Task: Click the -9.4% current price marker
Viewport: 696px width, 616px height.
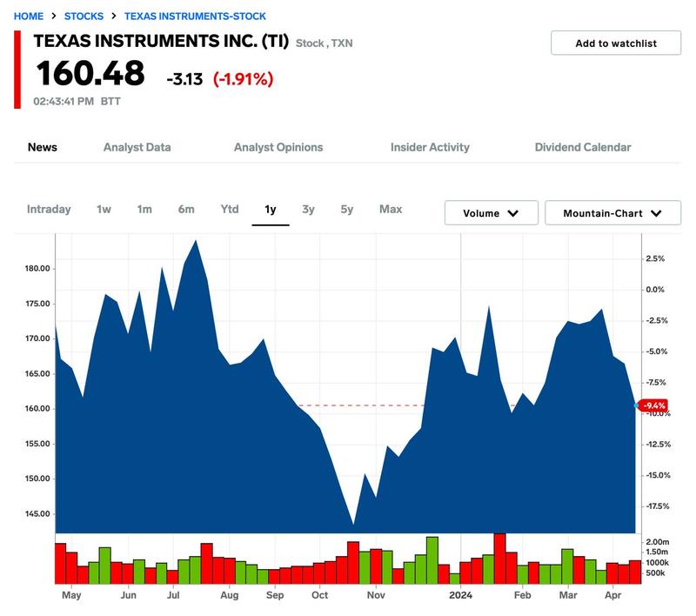Action: tap(653, 405)
